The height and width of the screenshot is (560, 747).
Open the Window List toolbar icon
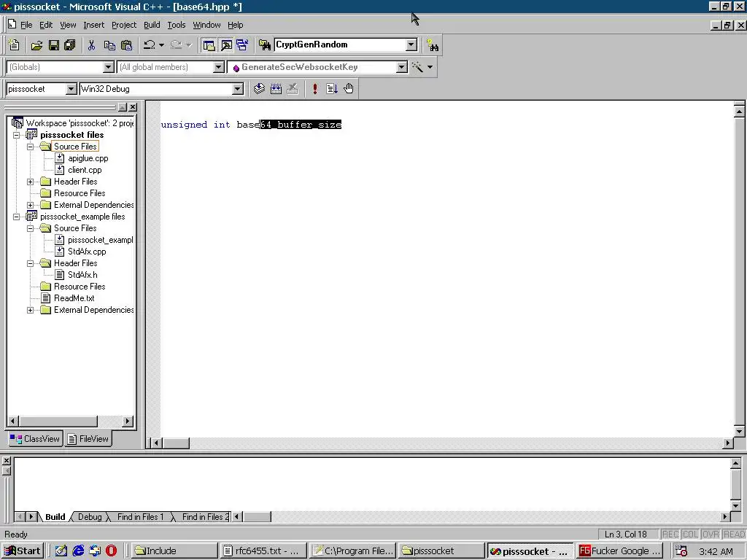(x=242, y=45)
